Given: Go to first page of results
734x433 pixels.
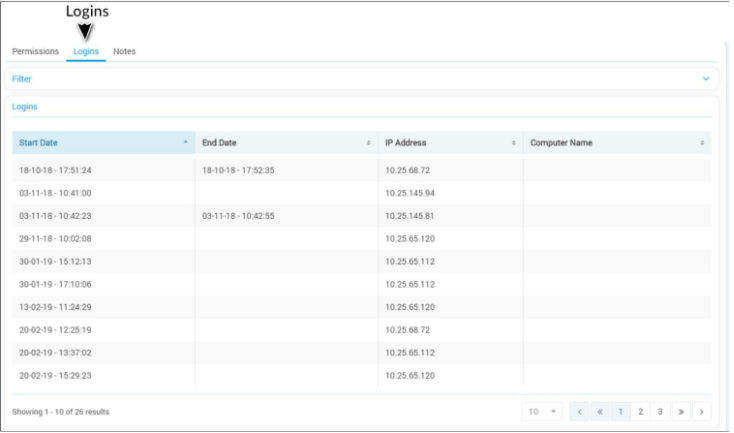Looking at the screenshot, I should coord(600,411).
